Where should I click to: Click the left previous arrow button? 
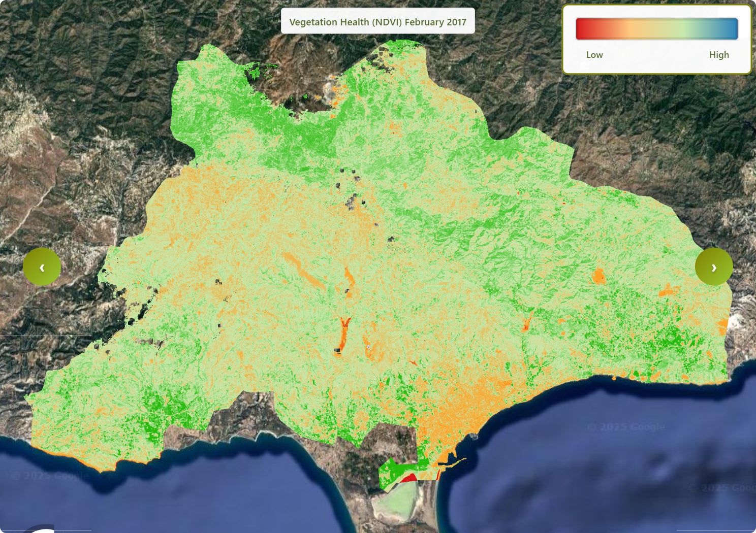[x=42, y=267]
